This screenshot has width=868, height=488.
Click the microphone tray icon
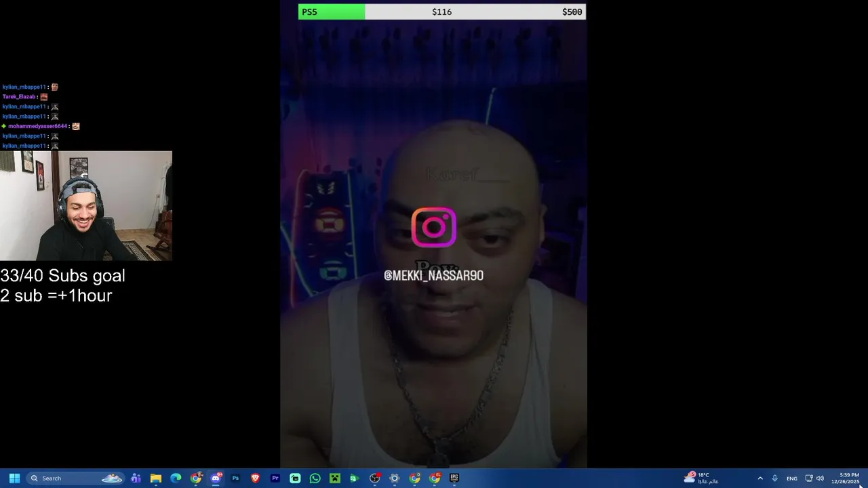(774, 478)
